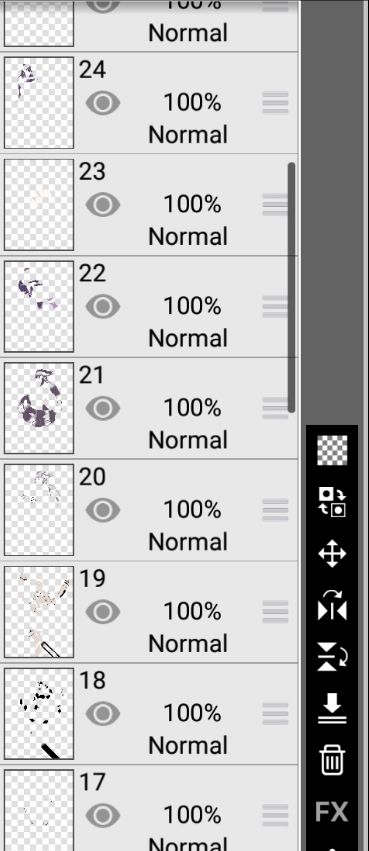The image size is (369, 851).
Task: Toggle visibility of layer 21
Action: (103, 408)
